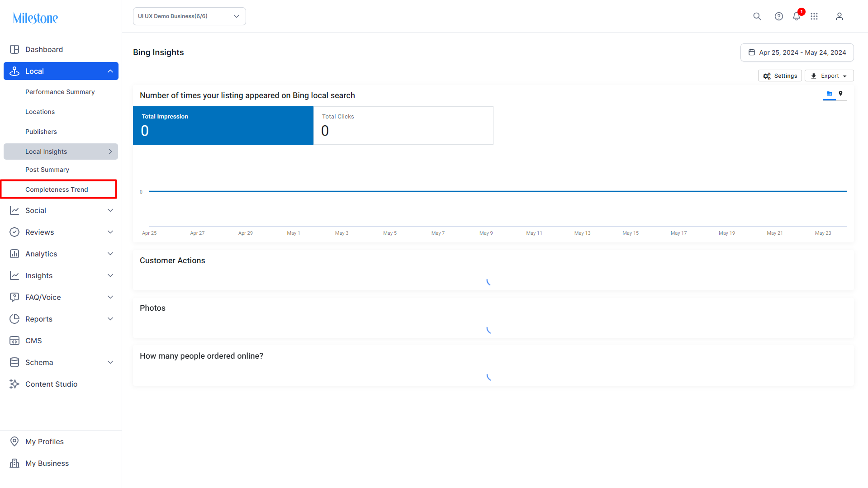Open My Business link
Viewport: 868px width, 488px height.
coord(47,463)
